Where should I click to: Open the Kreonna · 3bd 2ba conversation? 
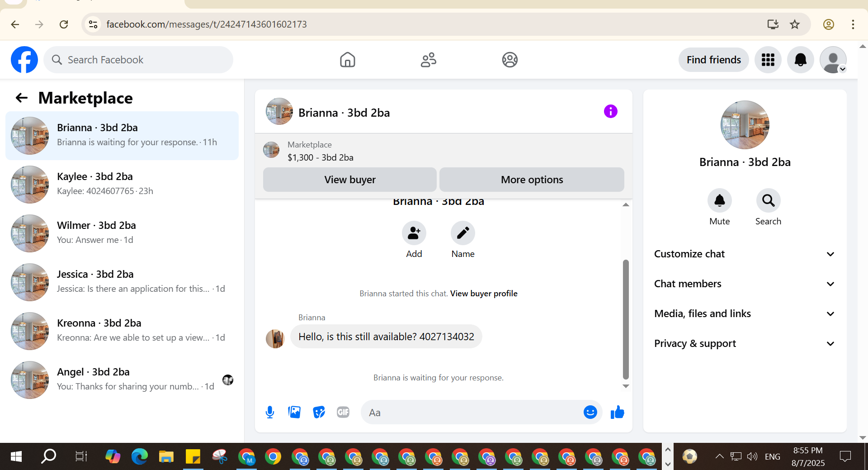click(x=122, y=331)
